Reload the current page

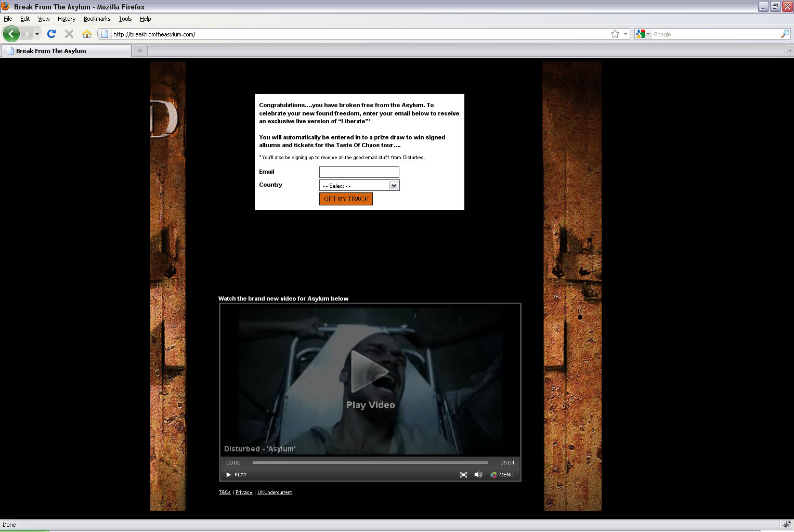coord(51,34)
